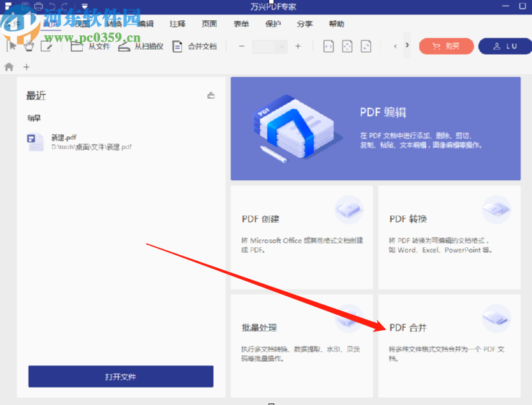The height and width of the screenshot is (405, 532).
Task: Open the 页面 menu tab
Action: [x=209, y=24]
